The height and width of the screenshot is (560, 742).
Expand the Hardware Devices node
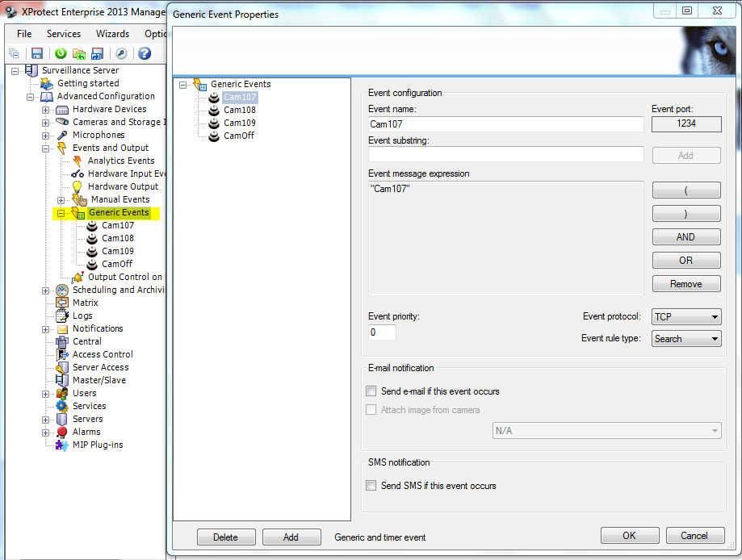pos(45,110)
